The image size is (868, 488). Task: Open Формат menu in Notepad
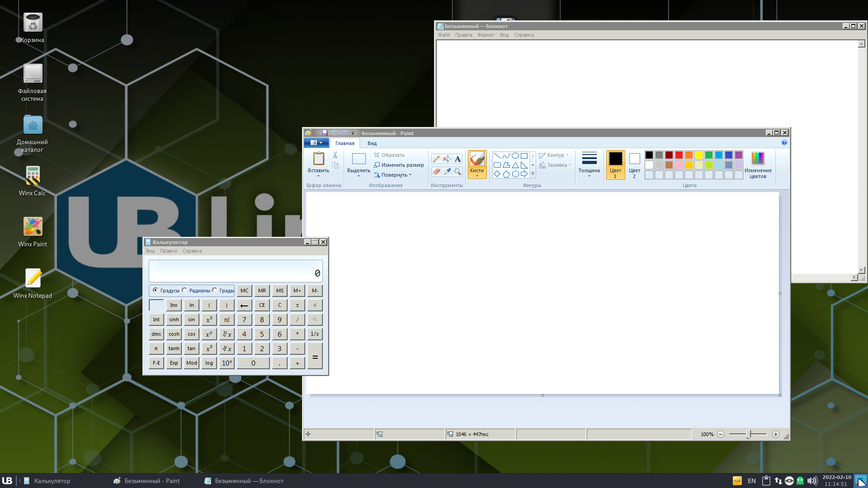coord(486,35)
